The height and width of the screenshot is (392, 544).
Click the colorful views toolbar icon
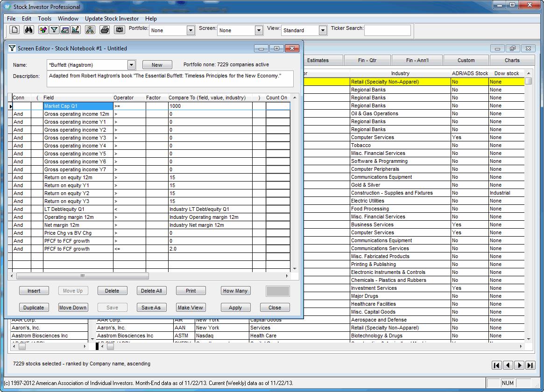point(42,29)
